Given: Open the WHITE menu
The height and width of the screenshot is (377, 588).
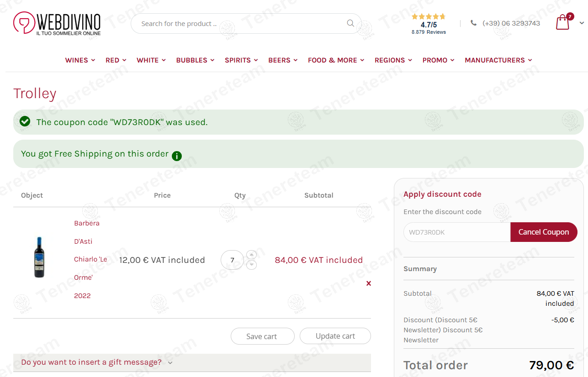Looking at the screenshot, I should tap(151, 60).
